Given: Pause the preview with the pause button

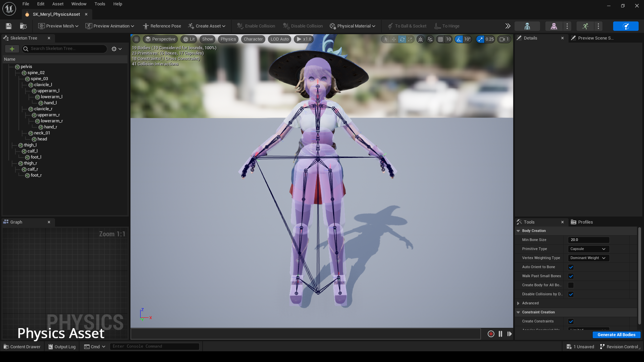Looking at the screenshot, I should point(500,334).
